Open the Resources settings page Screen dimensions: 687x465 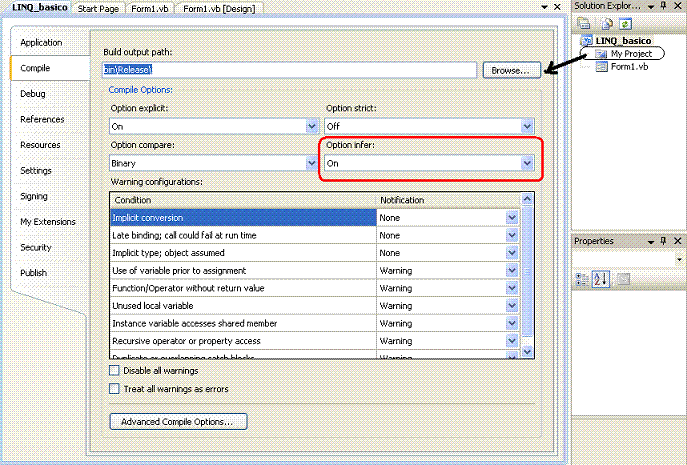pos(40,145)
